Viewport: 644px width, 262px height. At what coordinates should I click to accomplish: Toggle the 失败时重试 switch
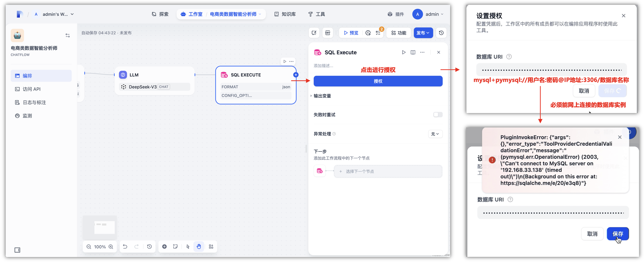click(x=438, y=114)
